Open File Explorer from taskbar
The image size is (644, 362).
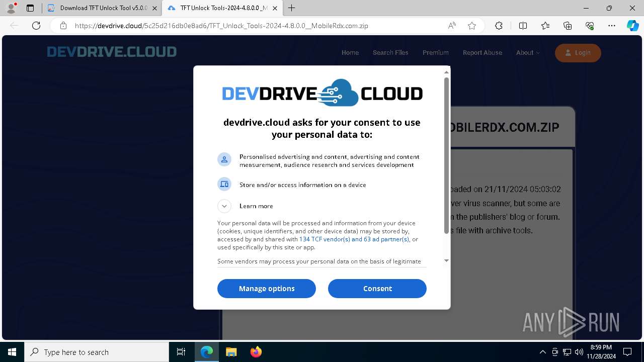point(231,352)
